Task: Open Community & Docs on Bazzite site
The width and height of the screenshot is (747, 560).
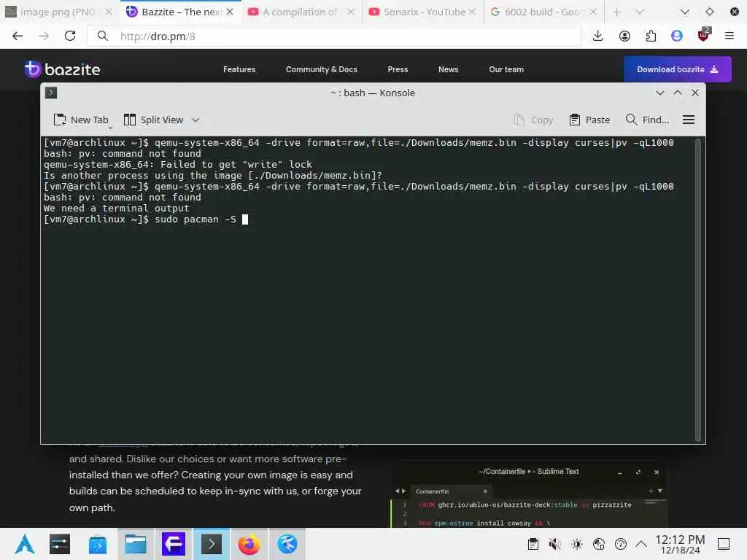Action: point(322,69)
